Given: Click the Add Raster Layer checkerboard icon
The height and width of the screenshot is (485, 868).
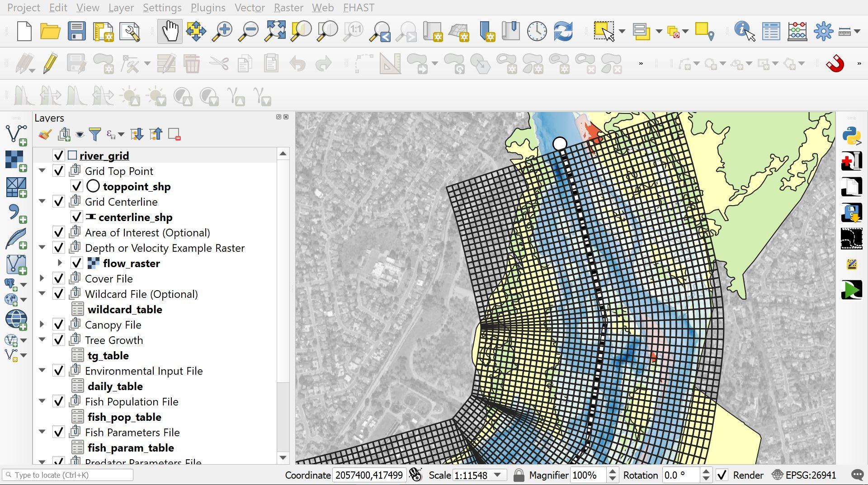Looking at the screenshot, I should pos(16,161).
